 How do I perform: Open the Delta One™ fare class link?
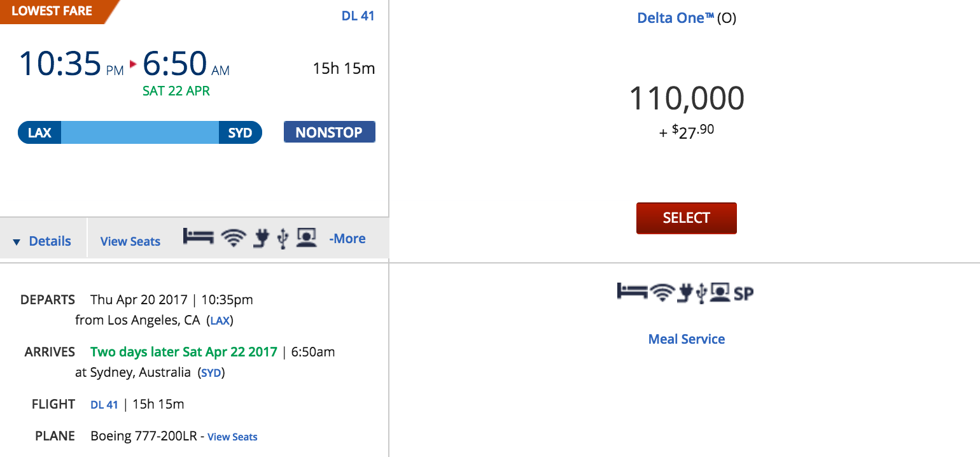pyautogui.click(x=675, y=18)
